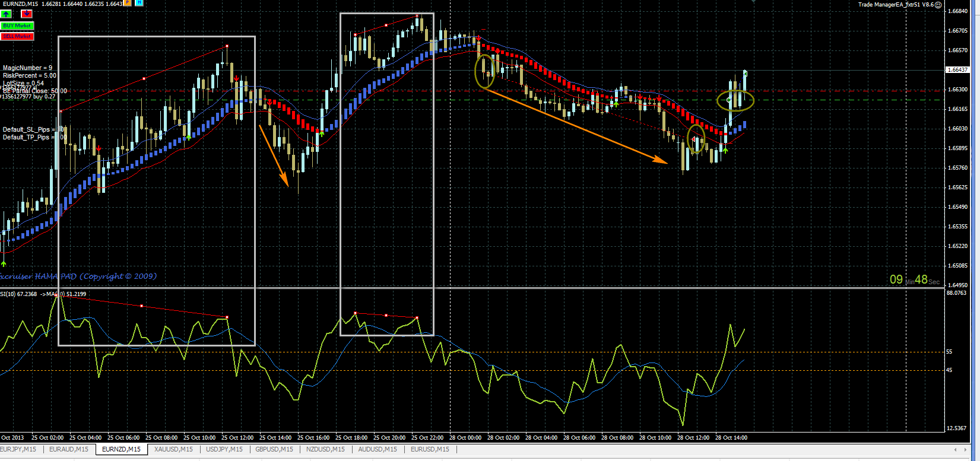
Task: Click the 28 Oct 00:00 time axis label
Action: [465, 438]
